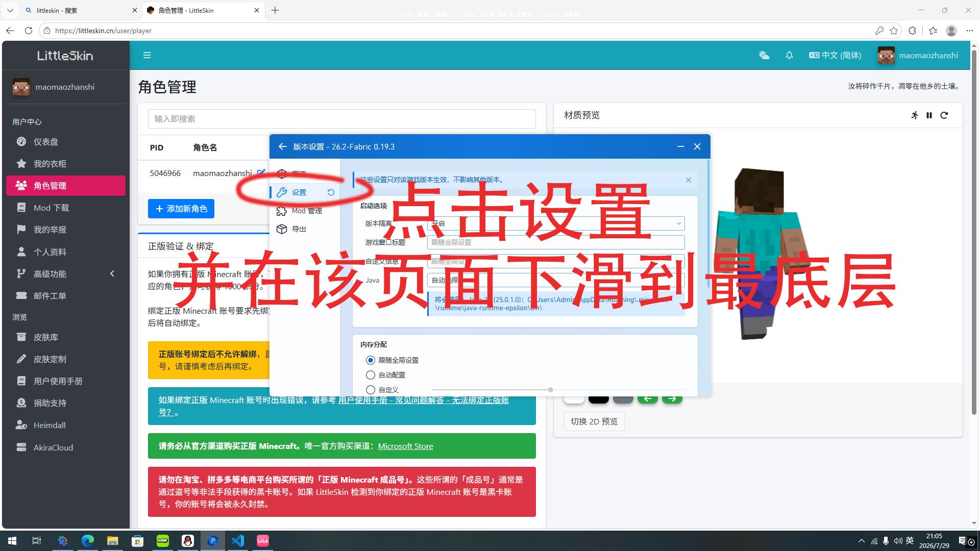
Task: Open the 版本隔离 dropdown
Action: tap(556, 223)
